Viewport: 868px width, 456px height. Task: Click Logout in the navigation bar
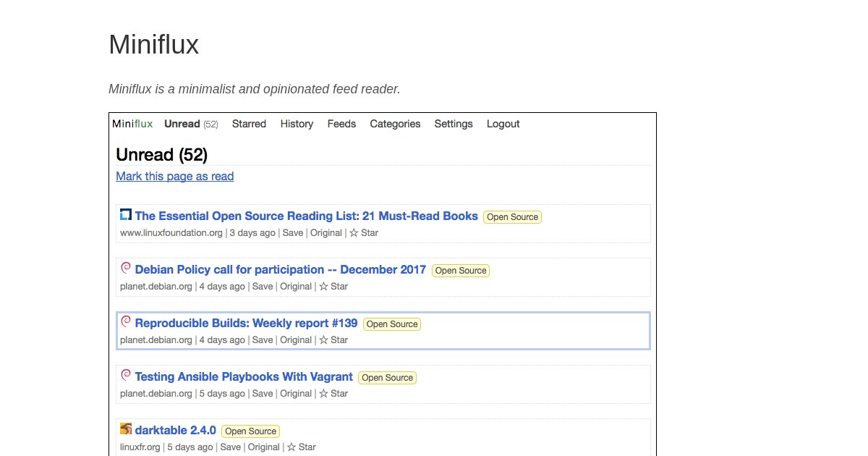[x=503, y=124]
